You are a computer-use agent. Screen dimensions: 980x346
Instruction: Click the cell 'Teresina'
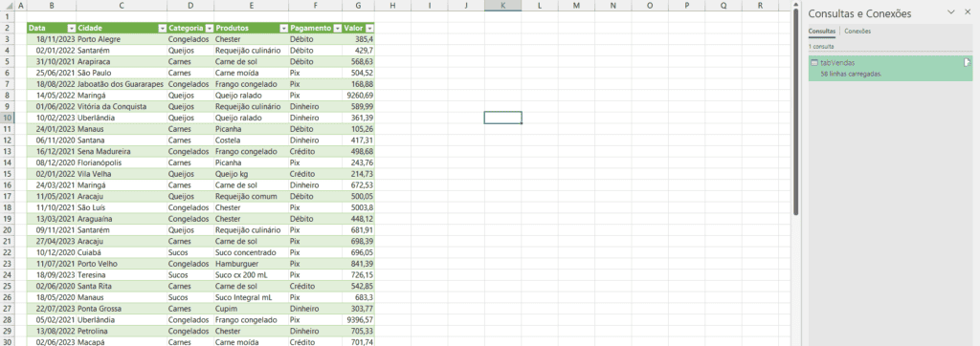(x=122, y=275)
